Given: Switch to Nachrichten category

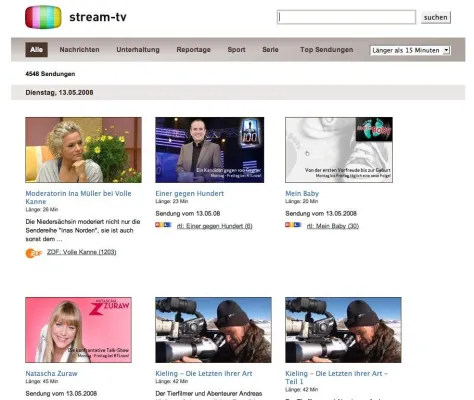Looking at the screenshot, I should pos(79,50).
